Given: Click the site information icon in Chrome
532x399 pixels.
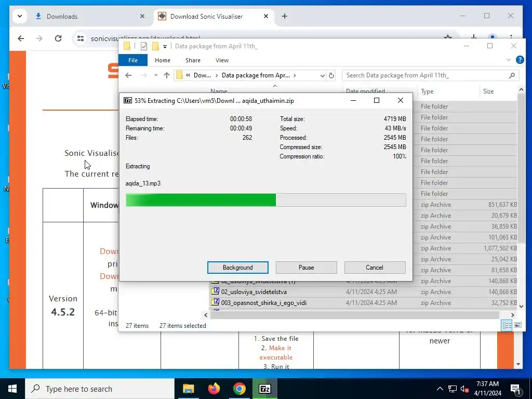Looking at the screenshot, I should point(81,38).
